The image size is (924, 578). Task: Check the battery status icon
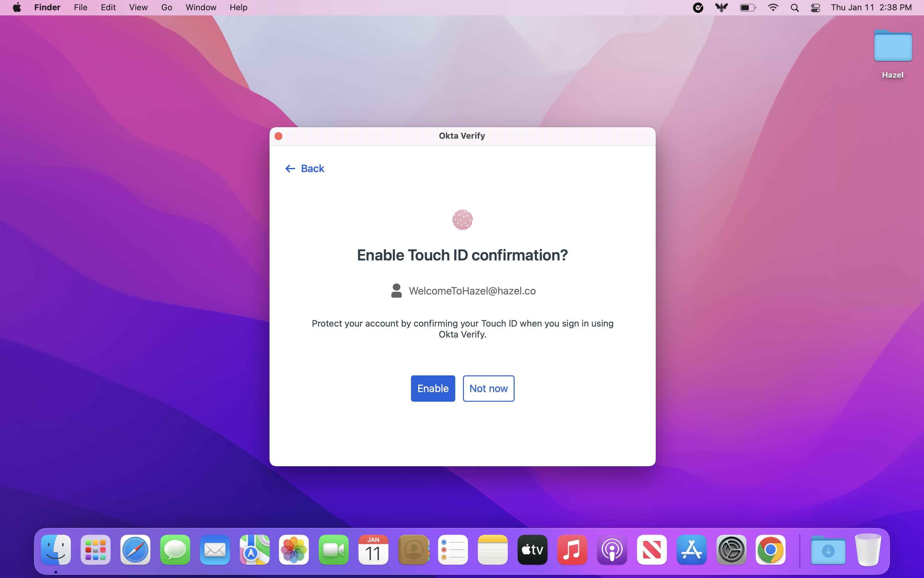pos(748,8)
